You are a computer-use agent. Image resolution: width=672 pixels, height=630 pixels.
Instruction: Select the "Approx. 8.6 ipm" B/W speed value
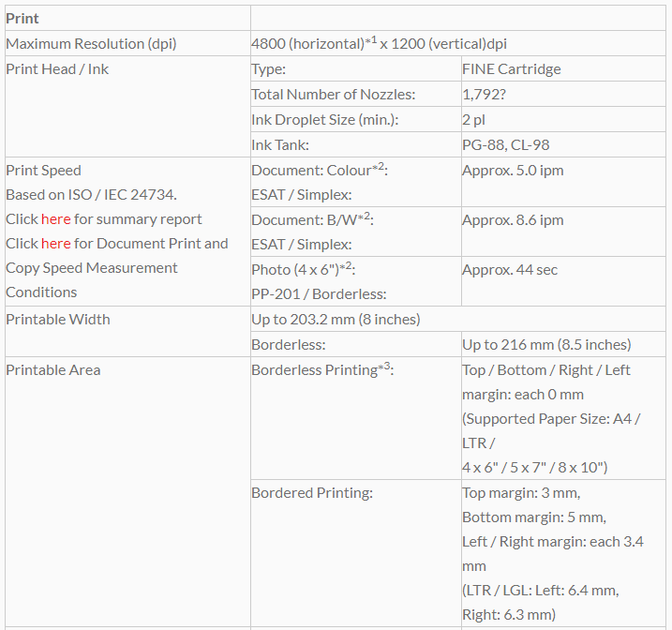coord(513,220)
